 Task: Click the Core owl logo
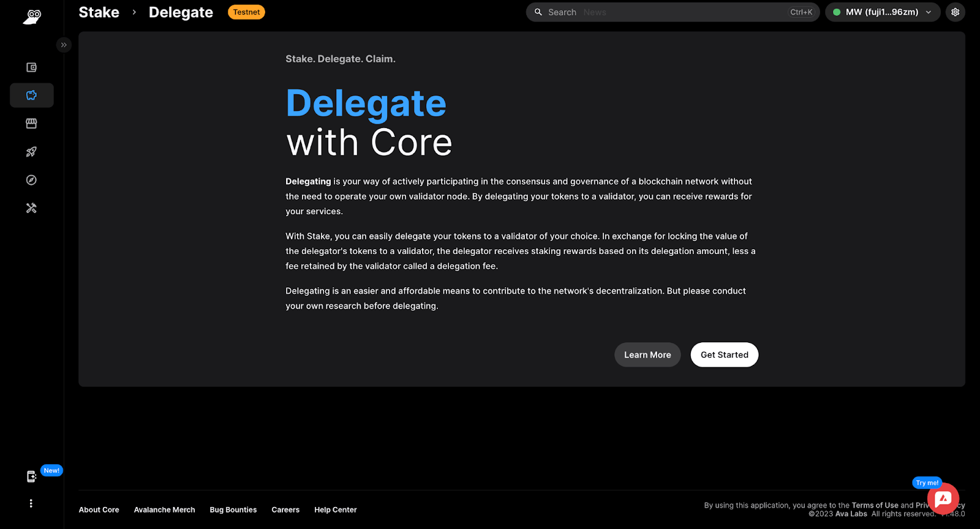[x=32, y=17]
